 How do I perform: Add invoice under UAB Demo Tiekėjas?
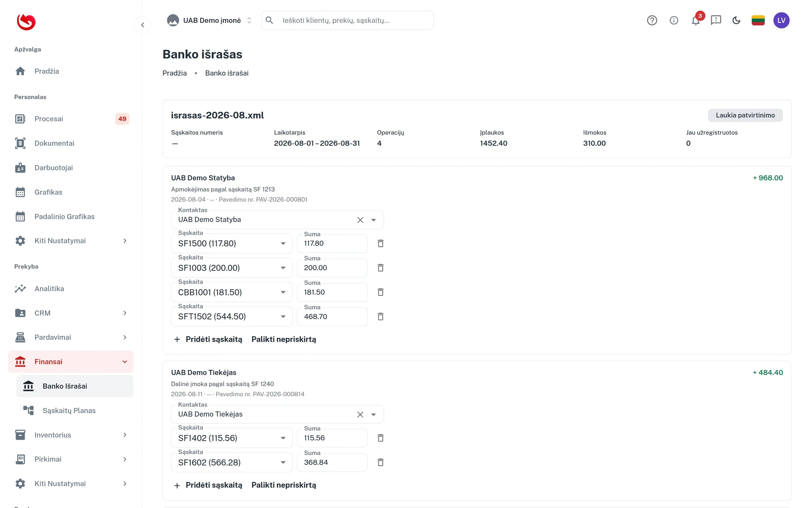[x=208, y=485]
